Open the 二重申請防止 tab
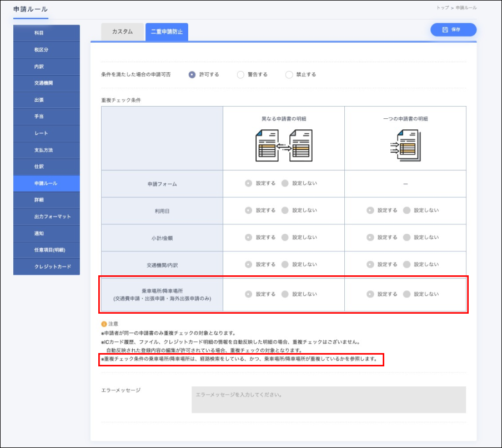Viewport: 502px width, 448px height. coord(167,32)
